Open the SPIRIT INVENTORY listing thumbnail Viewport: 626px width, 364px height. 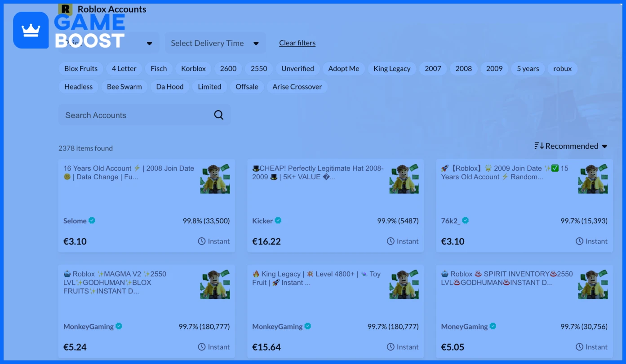click(593, 284)
